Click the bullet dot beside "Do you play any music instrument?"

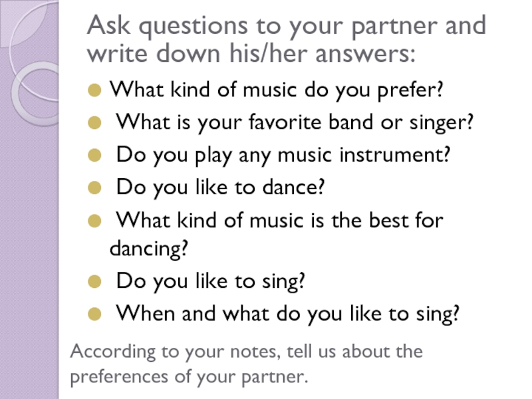(x=97, y=156)
